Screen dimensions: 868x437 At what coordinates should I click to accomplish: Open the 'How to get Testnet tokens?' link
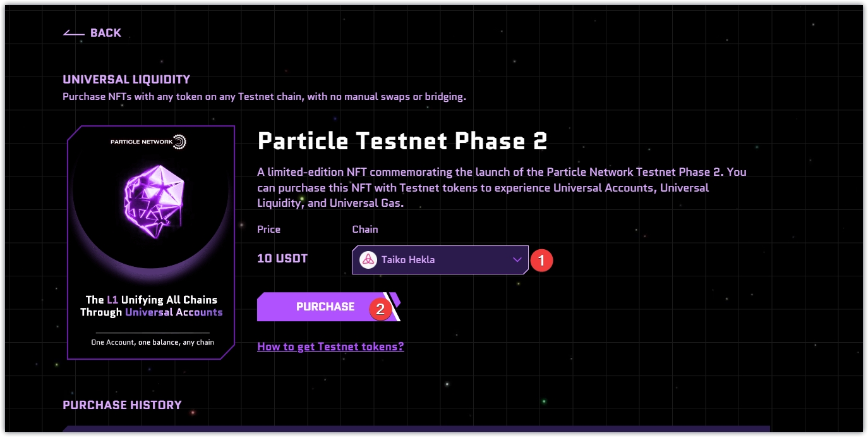(330, 347)
